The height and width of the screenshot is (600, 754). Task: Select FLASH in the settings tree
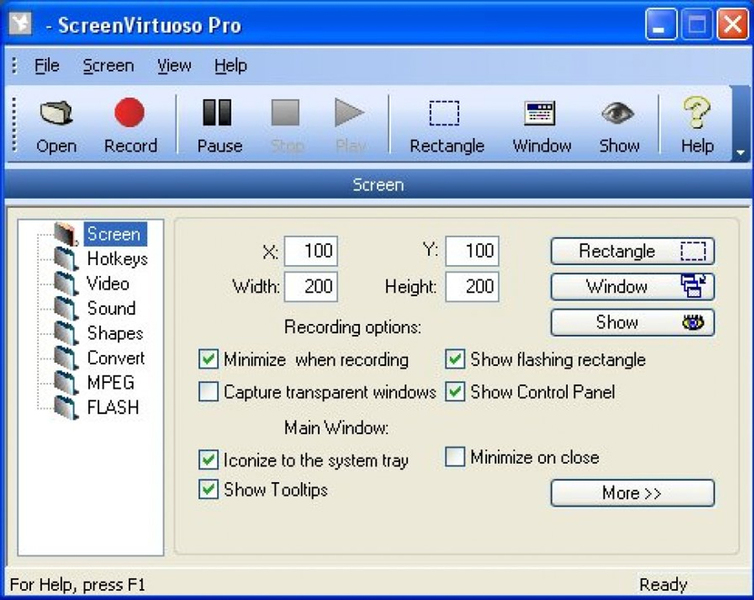tap(113, 408)
